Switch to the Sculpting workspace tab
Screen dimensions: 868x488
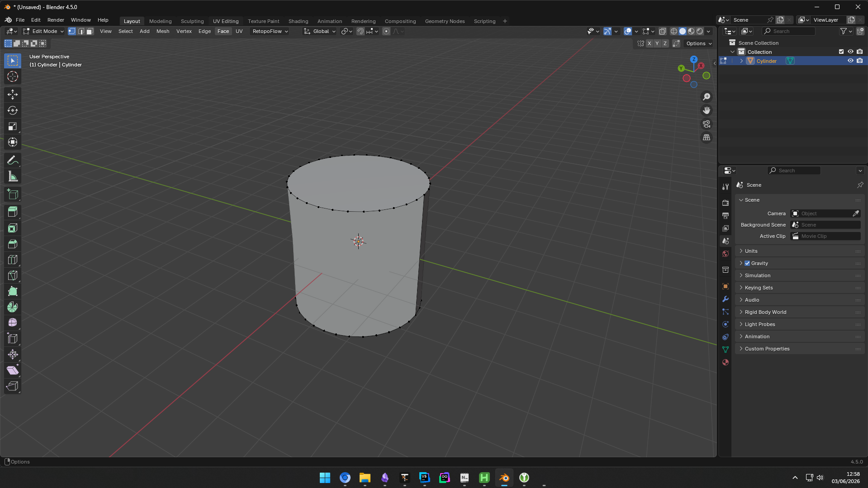click(192, 21)
